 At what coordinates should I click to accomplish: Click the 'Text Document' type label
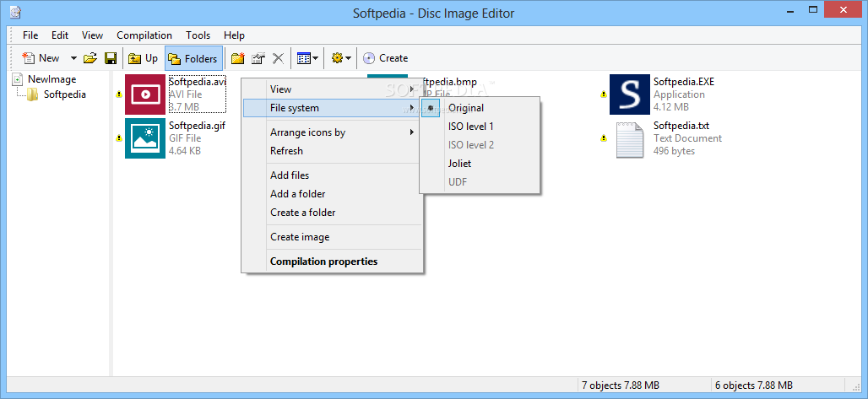tap(687, 138)
